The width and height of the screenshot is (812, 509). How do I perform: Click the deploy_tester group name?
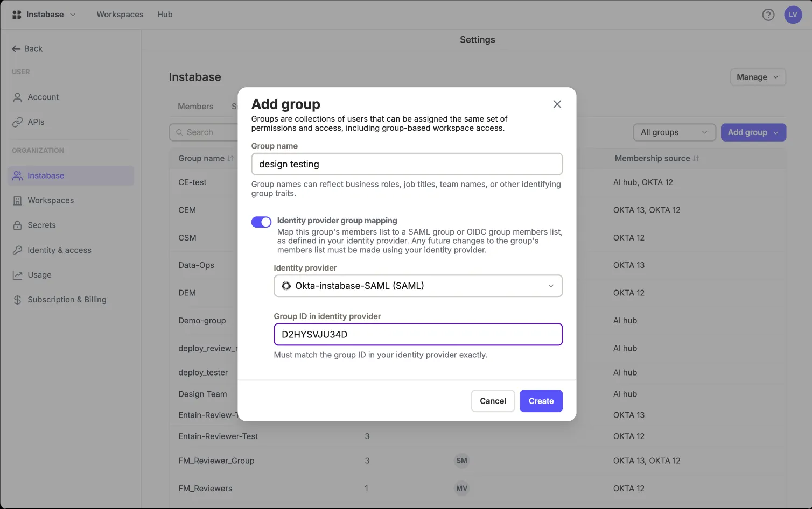click(203, 372)
